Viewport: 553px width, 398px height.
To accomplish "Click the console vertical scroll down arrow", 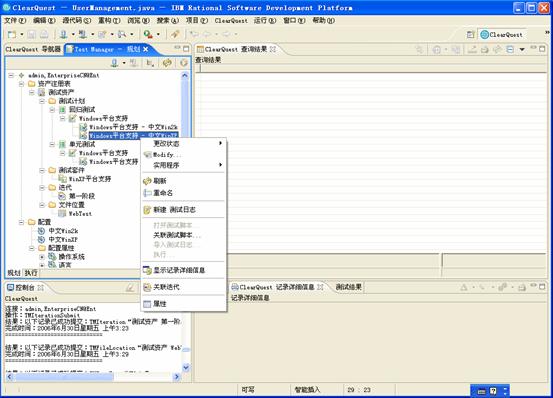I will (186, 368).
